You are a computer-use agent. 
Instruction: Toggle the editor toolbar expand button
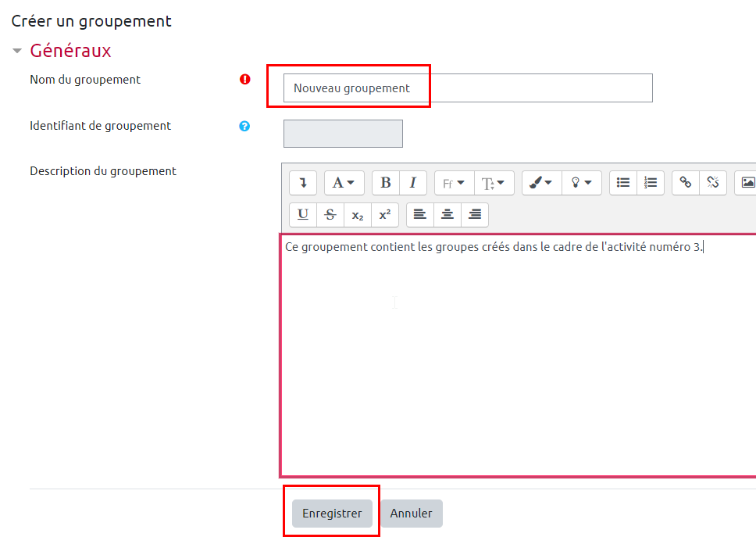point(303,183)
